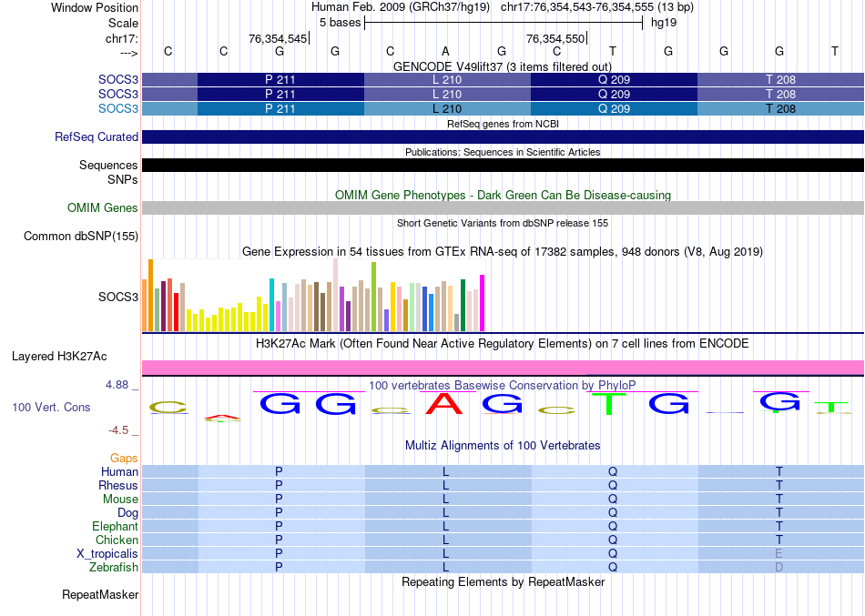Click the 4.88 upper conservation scale value
Viewport: 865px width, 616px height.
point(117,385)
